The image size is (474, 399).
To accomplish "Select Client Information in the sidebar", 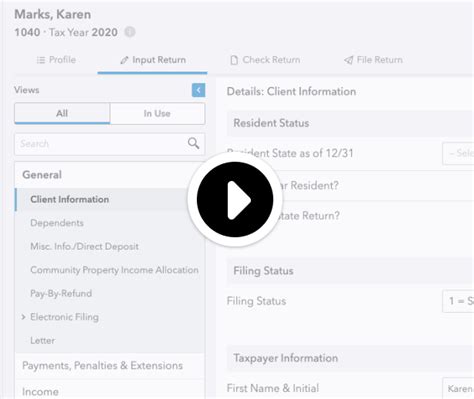I will coord(109,199).
